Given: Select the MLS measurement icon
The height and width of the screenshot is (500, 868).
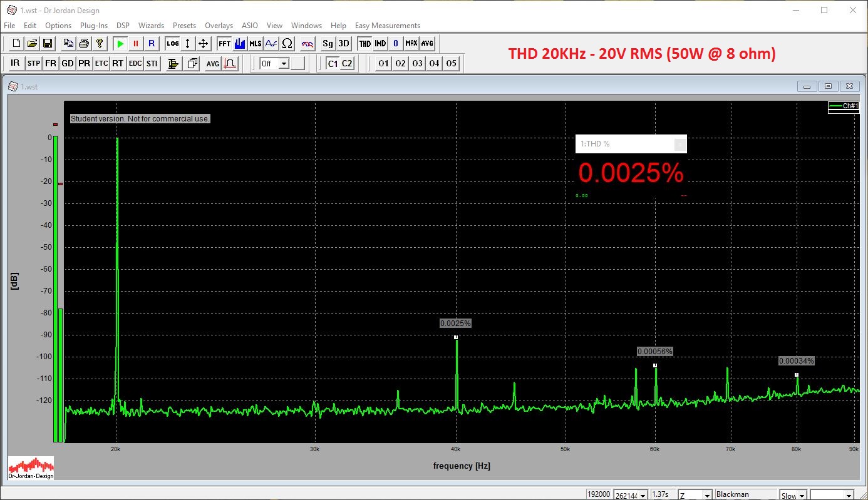Looking at the screenshot, I should 256,44.
